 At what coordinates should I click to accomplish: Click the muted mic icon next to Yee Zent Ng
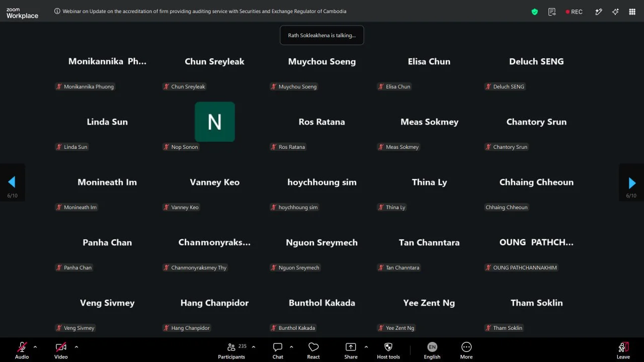coord(381,328)
